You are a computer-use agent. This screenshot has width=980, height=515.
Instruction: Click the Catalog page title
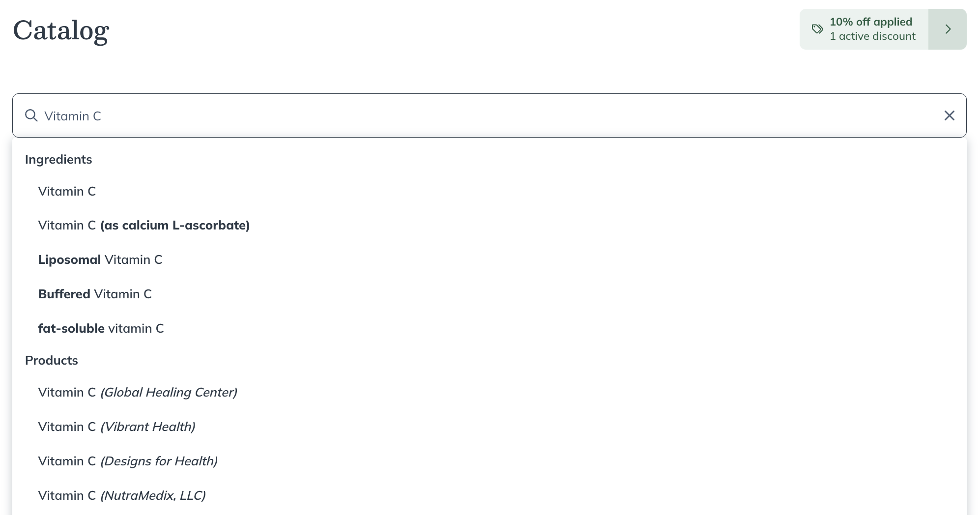[61, 30]
